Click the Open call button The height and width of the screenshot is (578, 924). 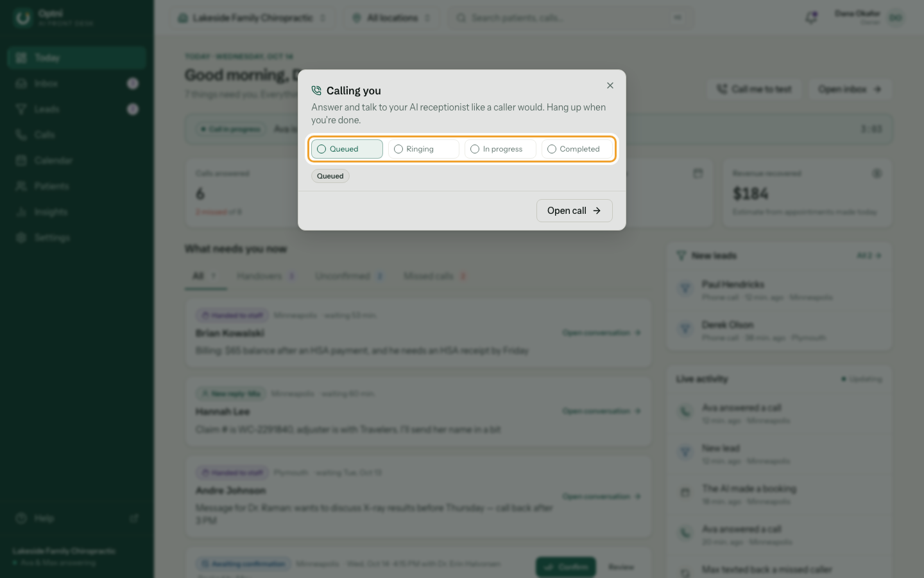tap(574, 211)
